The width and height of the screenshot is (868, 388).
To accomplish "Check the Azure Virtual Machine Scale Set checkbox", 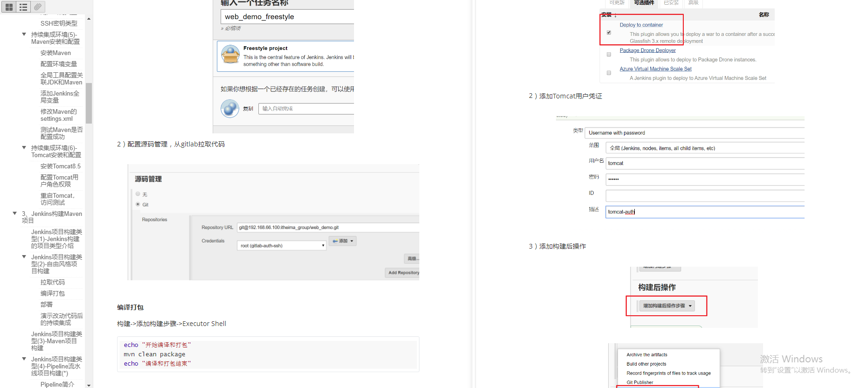I will click(x=609, y=73).
